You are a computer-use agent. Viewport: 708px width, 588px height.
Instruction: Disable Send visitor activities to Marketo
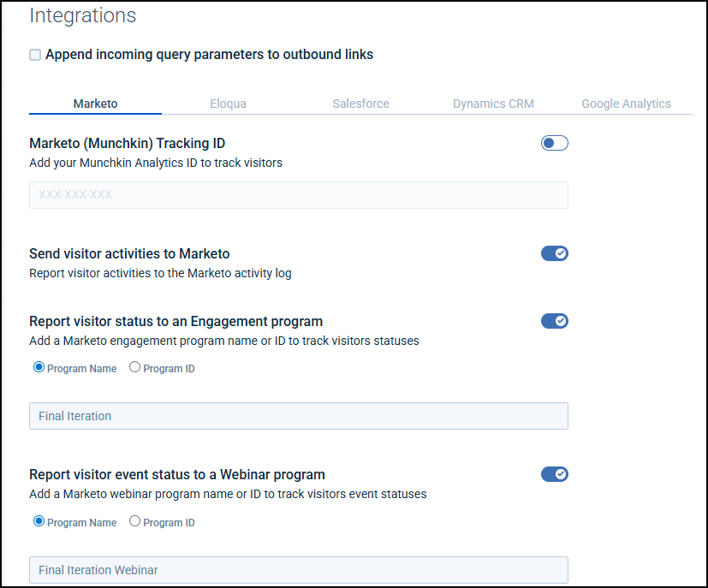(554, 253)
